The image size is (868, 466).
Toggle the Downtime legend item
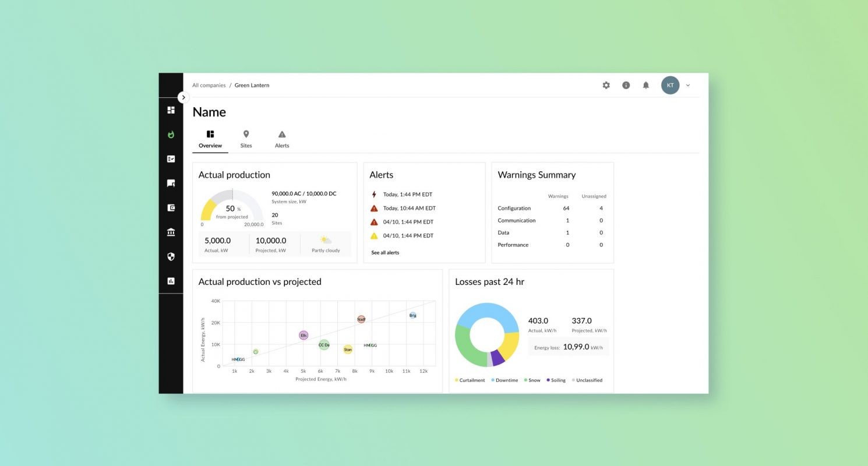(504, 380)
